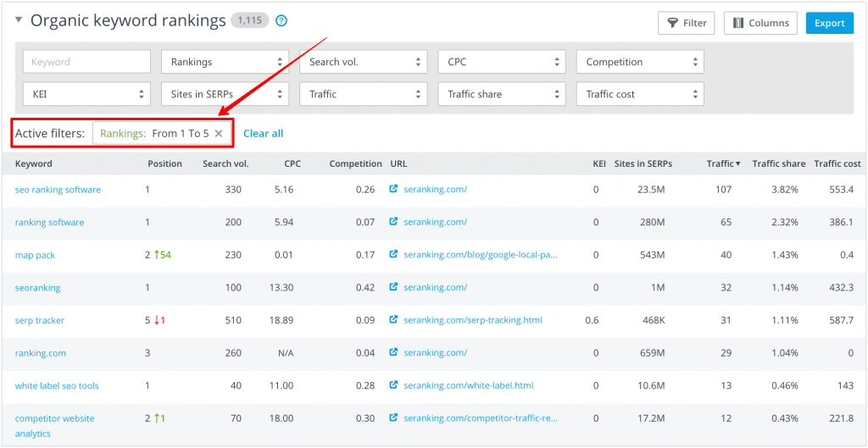
Task: Select the 3.82% traffic share value
Action: pyautogui.click(x=786, y=190)
